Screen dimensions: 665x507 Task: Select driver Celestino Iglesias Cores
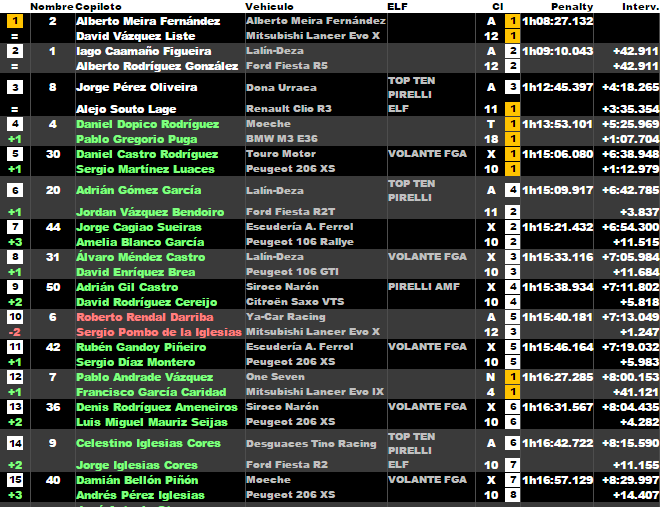click(x=148, y=443)
